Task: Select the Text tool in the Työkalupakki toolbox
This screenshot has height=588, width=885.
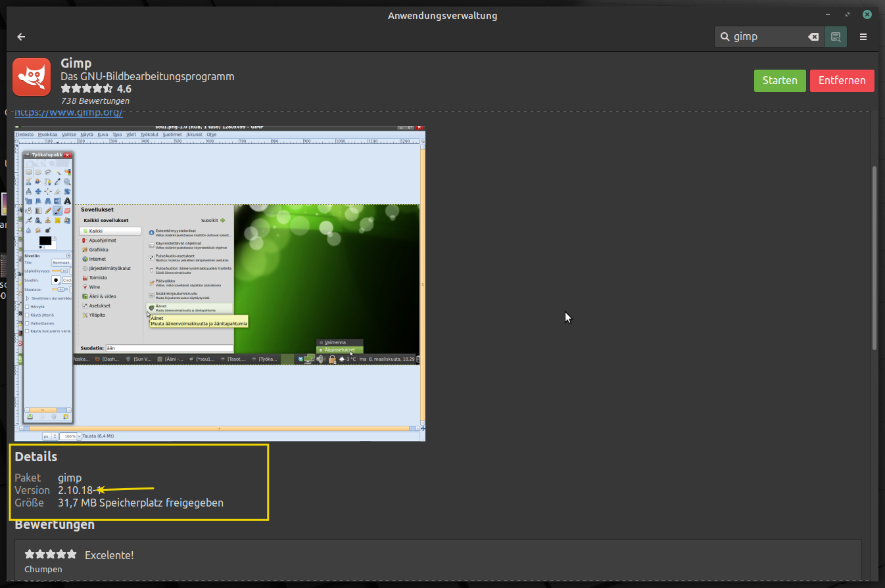Action: (67, 201)
